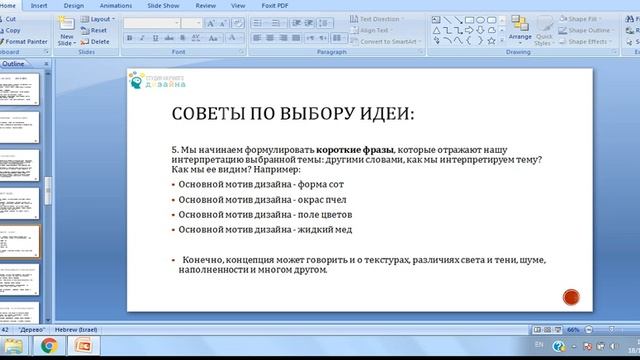The height and width of the screenshot is (360, 640).
Task: Open the Font dialog launcher
Action: pos(241,52)
